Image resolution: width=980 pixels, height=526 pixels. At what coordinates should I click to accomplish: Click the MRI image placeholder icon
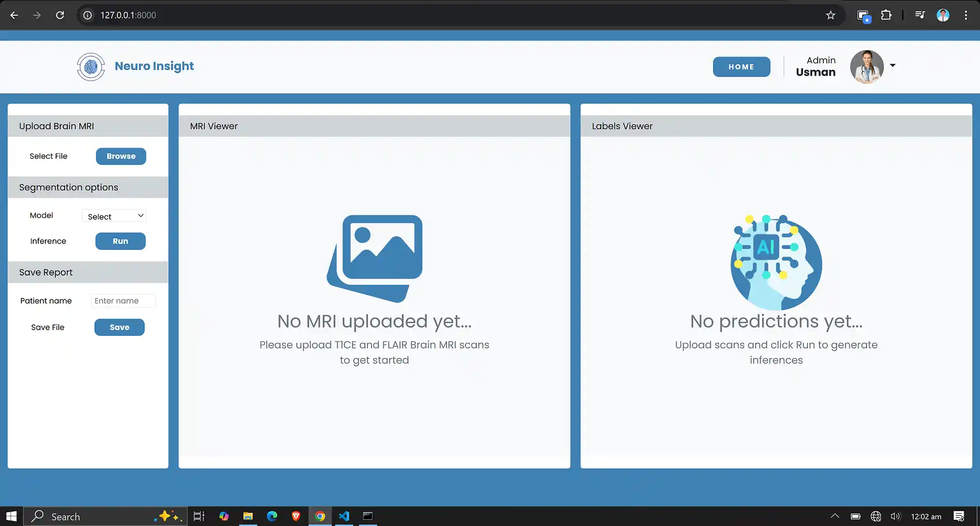pyautogui.click(x=375, y=258)
